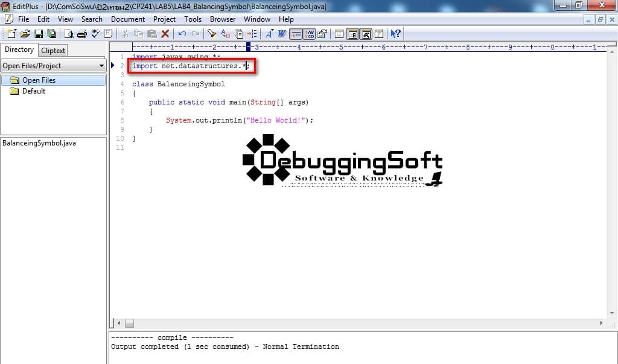Save the current file via floppy icon
The image size is (618, 364).
[39, 34]
